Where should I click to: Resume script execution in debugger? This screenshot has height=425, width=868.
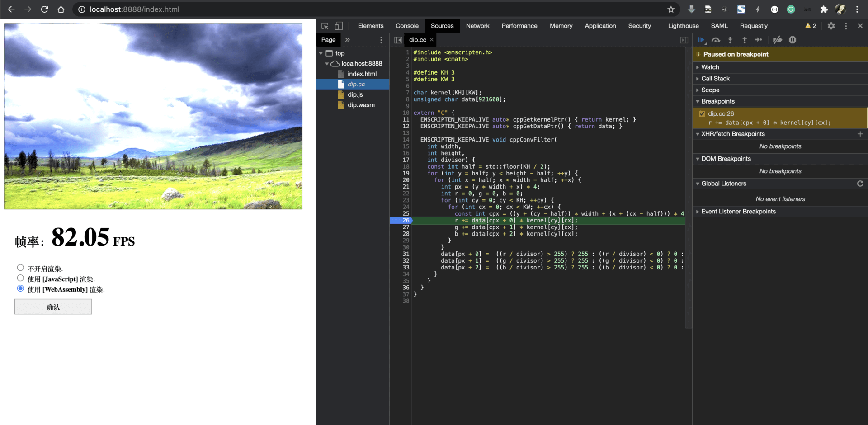[x=701, y=40]
